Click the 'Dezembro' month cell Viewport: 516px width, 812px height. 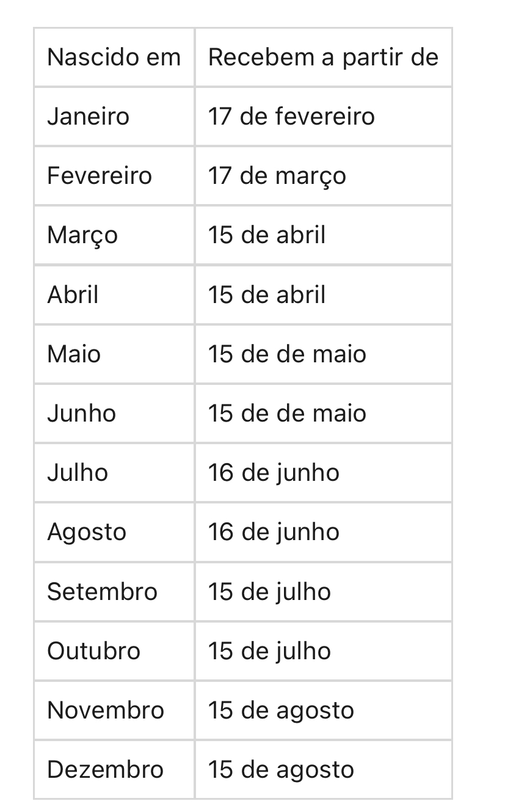(114, 769)
